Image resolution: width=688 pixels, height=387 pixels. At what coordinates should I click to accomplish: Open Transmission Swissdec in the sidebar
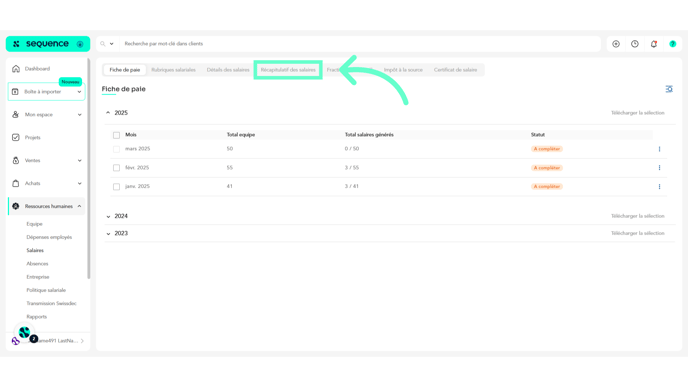51,303
